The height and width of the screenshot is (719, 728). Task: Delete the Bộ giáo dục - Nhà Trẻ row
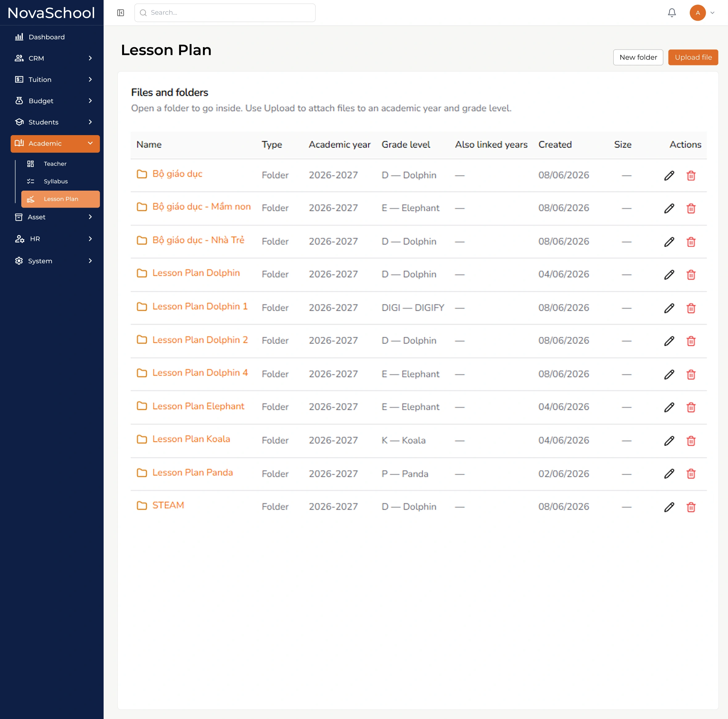pos(691,242)
